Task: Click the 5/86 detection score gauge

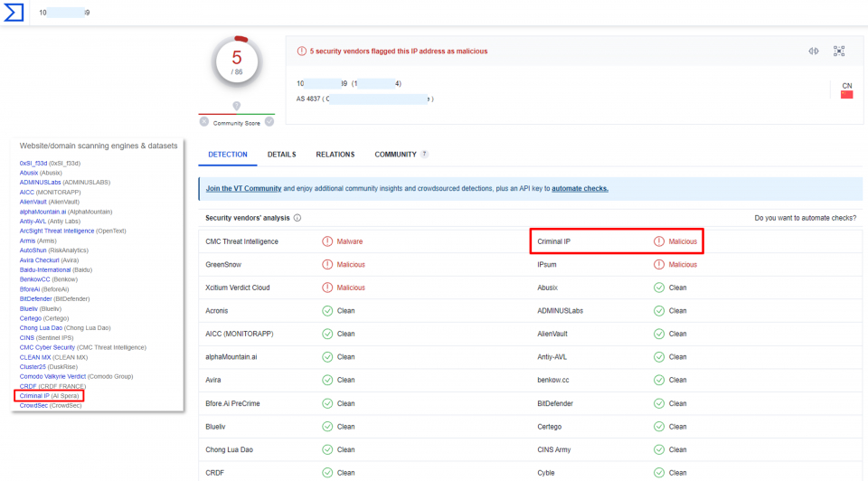Action: point(237,61)
